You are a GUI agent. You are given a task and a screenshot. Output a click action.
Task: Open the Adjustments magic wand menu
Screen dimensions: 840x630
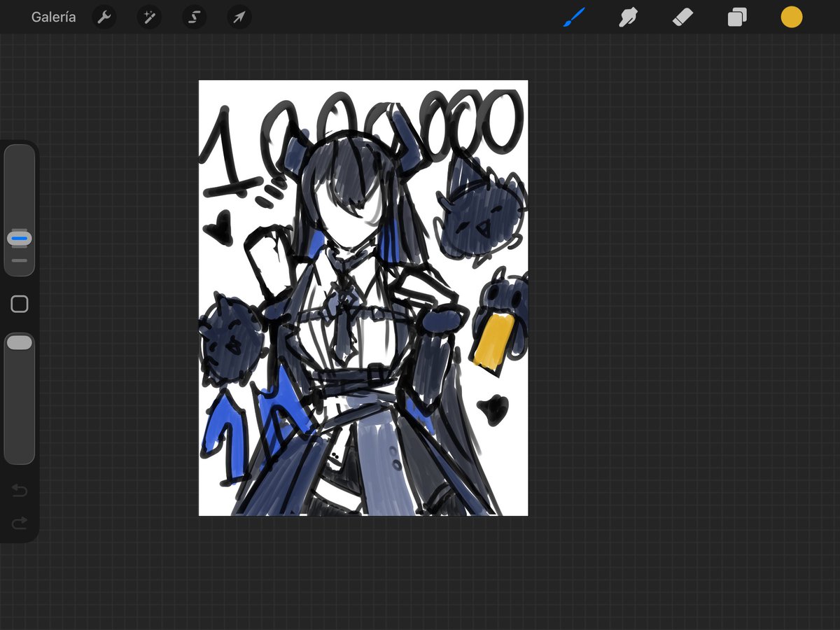coord(149,17)
